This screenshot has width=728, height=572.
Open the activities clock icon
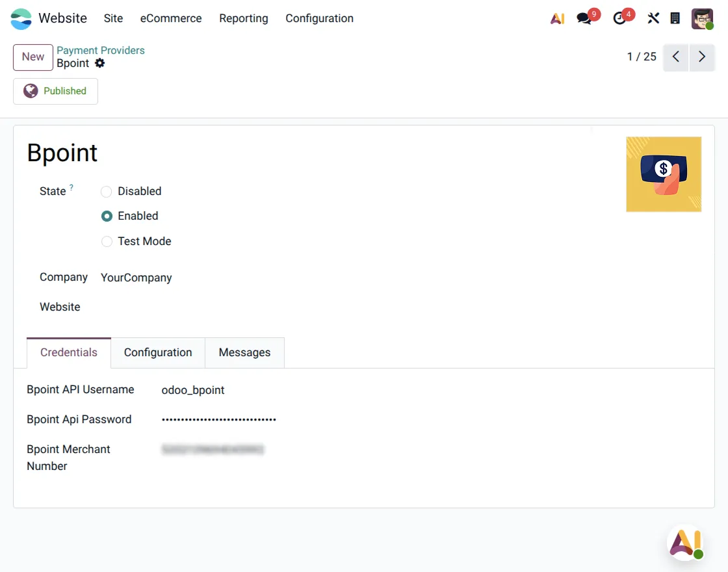pos(619,19)
